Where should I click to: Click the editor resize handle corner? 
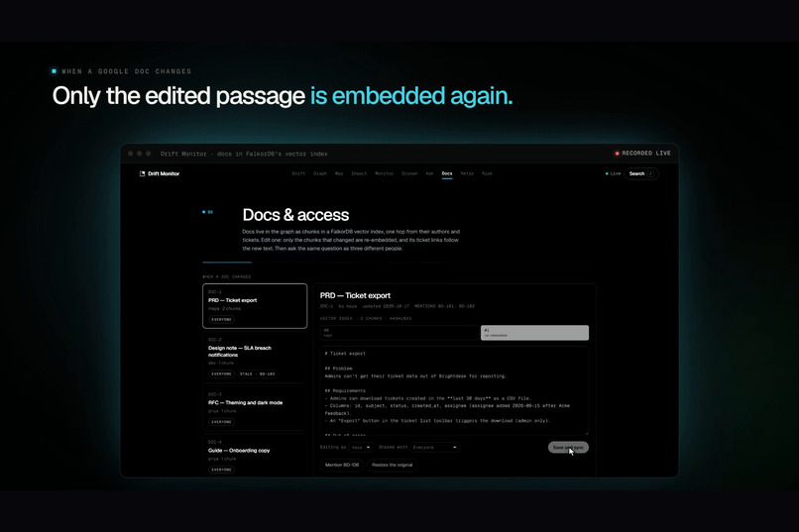586,433
